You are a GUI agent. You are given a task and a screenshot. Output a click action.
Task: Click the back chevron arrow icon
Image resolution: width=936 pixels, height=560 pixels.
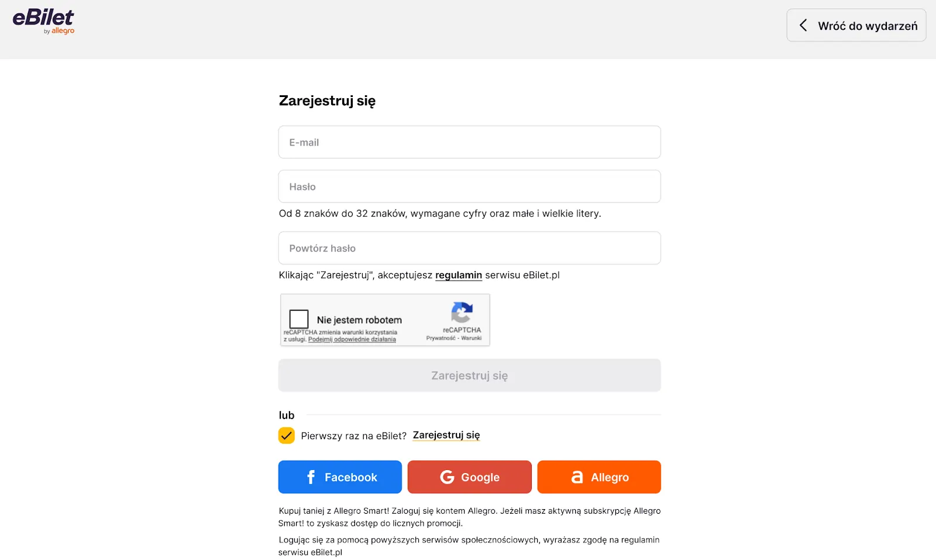(x=803, y=25)
